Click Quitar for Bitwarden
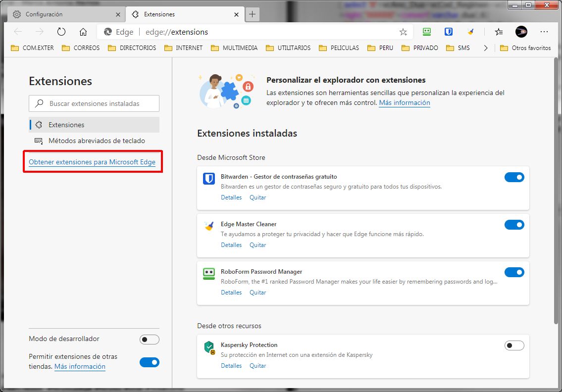The height and width of the screenshot is (392, 562). coord(257,197)
